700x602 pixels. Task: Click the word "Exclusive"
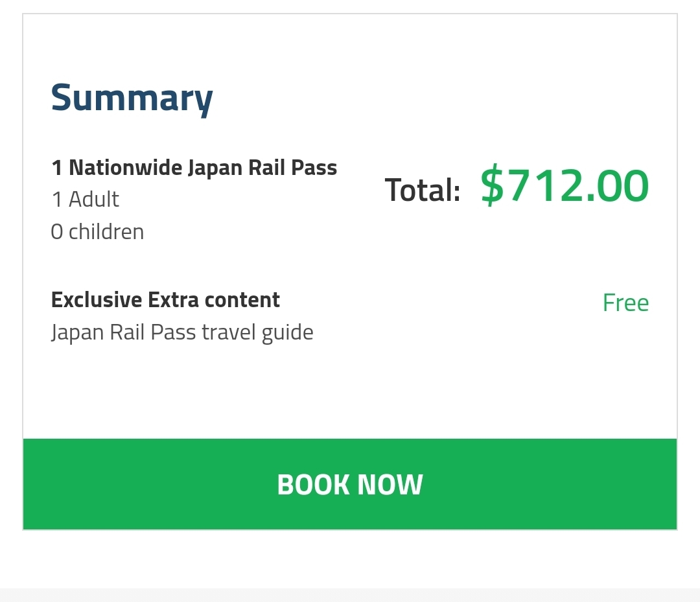tap(96, 300)
